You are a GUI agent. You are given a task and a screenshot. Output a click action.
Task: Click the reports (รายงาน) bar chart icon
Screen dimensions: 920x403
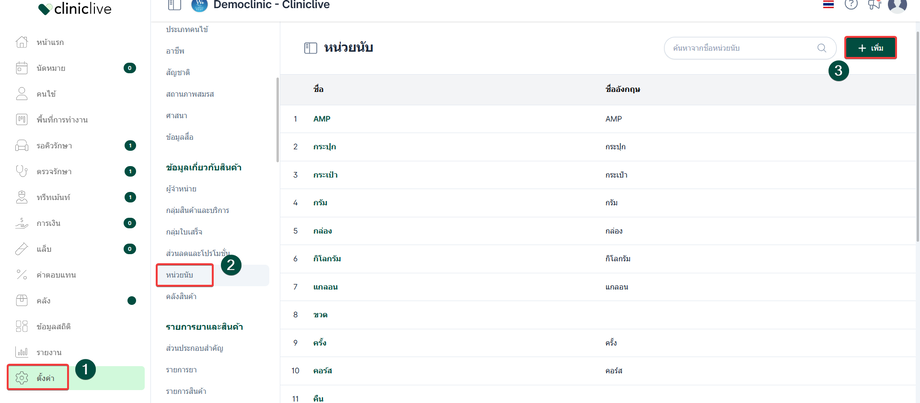tap(22, 352)
